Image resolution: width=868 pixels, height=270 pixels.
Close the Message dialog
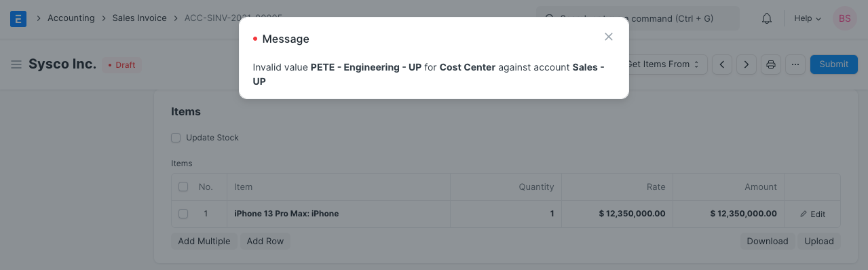click(609, 37)
